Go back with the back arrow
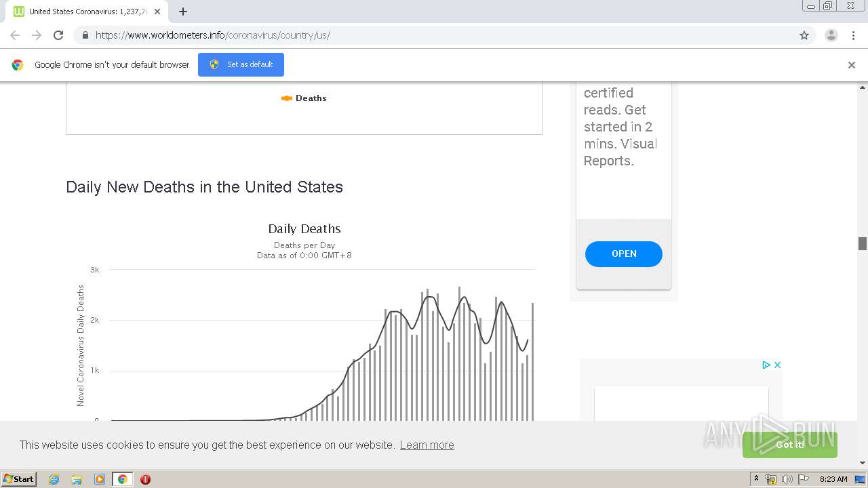Screen dimensions: 868x488 (15, 35)
